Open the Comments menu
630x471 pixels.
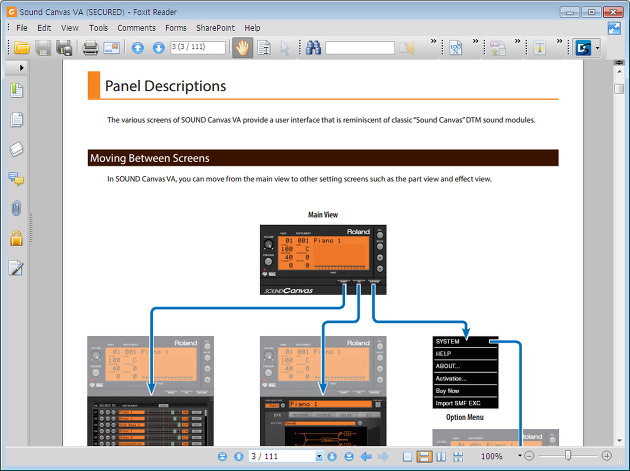click(136, 28)
